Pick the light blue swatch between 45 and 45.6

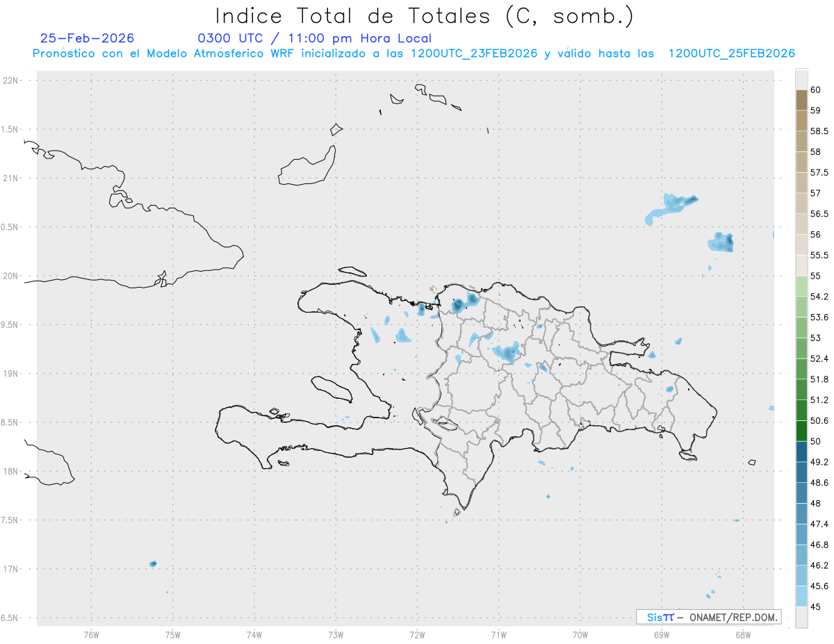tap(801, 596)
